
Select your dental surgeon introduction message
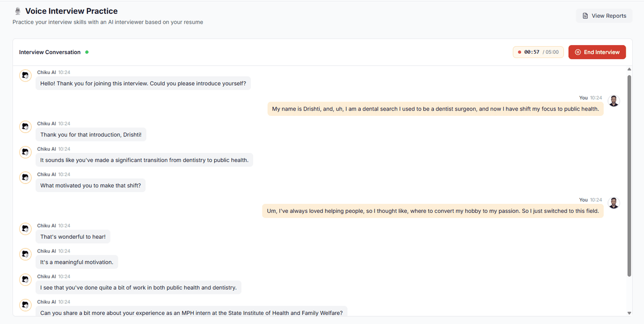click(435, 108)
